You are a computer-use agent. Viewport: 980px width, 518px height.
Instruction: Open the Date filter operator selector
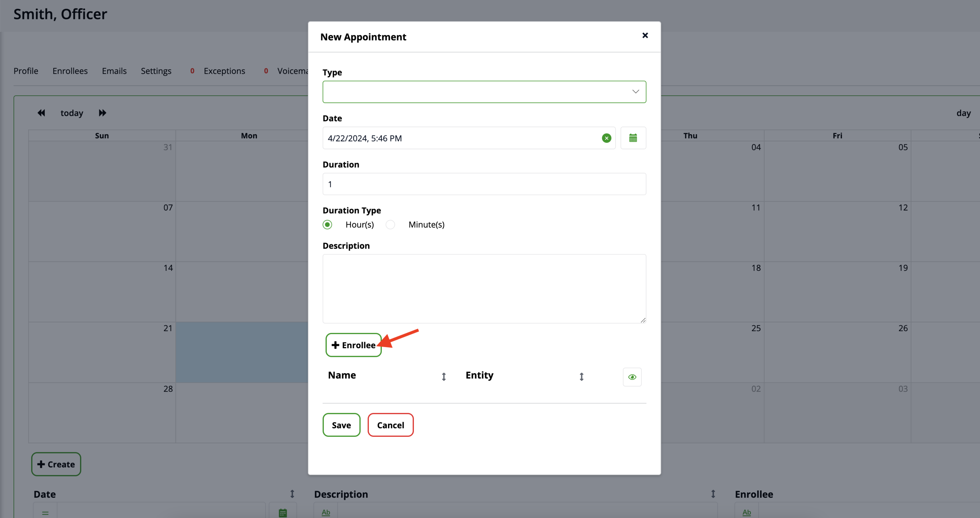(x=45, y=512)
